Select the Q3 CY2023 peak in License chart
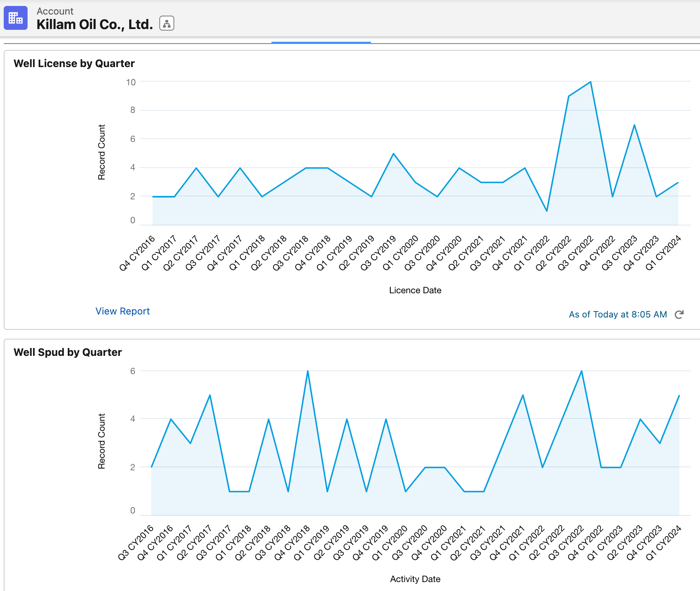Viewport: 700px width, 591px height. pos(634,125)
